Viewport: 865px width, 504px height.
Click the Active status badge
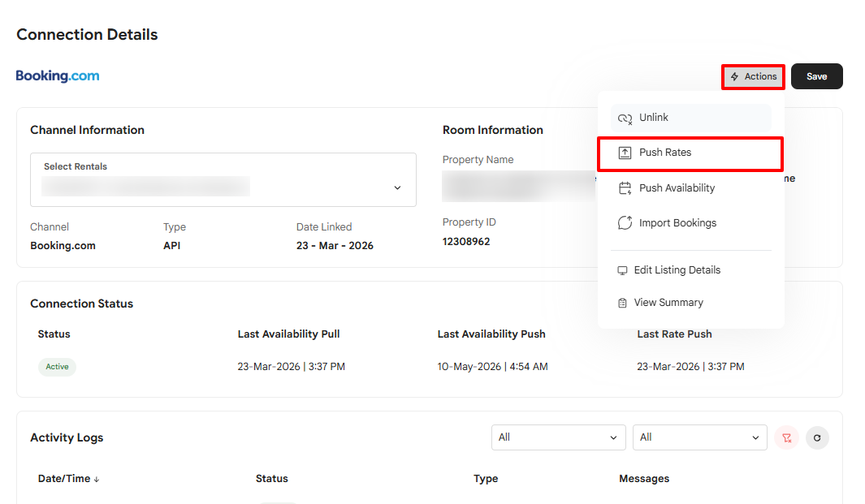pyautogui.click(x=57, y=367)
